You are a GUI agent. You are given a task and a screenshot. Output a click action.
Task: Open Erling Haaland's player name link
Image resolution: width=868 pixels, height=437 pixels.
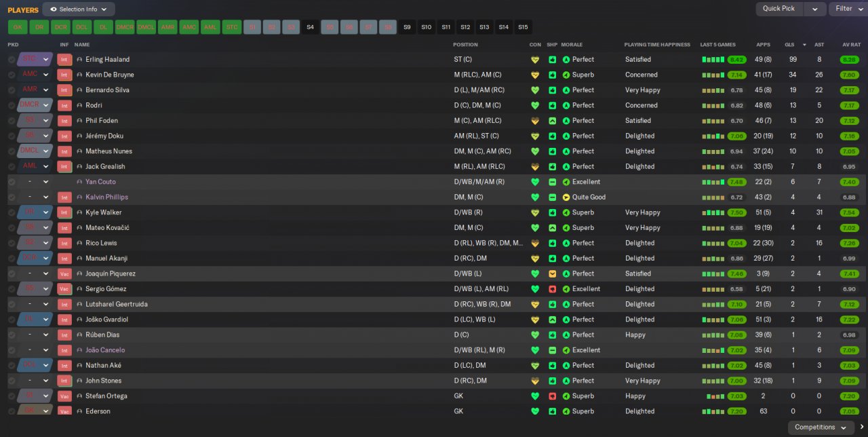coord(107,60)
